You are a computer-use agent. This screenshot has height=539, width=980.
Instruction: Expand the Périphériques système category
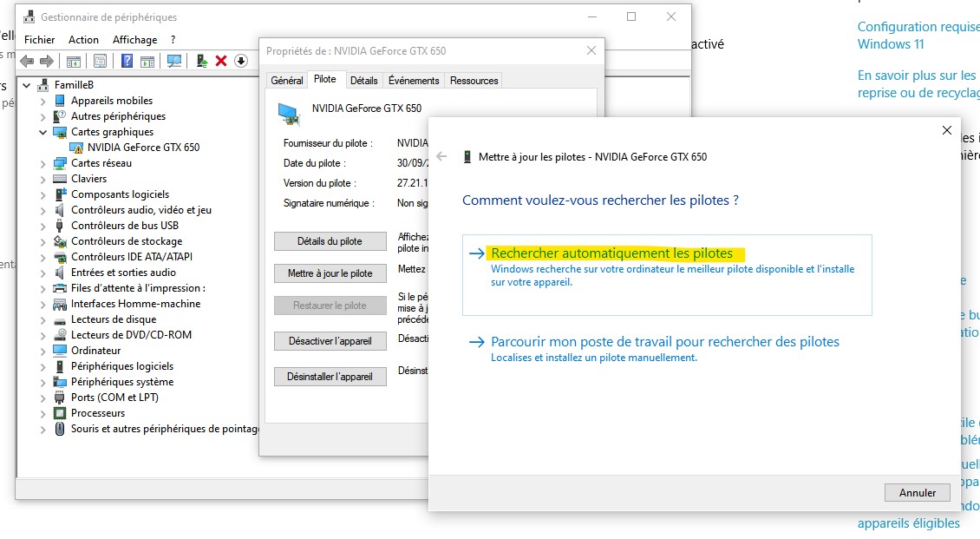click(x=43, y=382)
